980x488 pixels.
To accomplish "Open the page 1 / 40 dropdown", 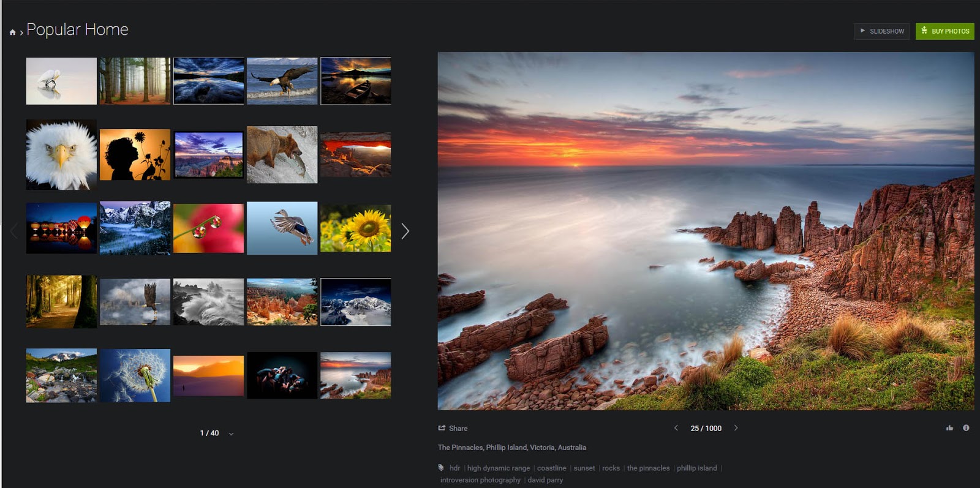I will pyautogui.click(x=231, y=434).
